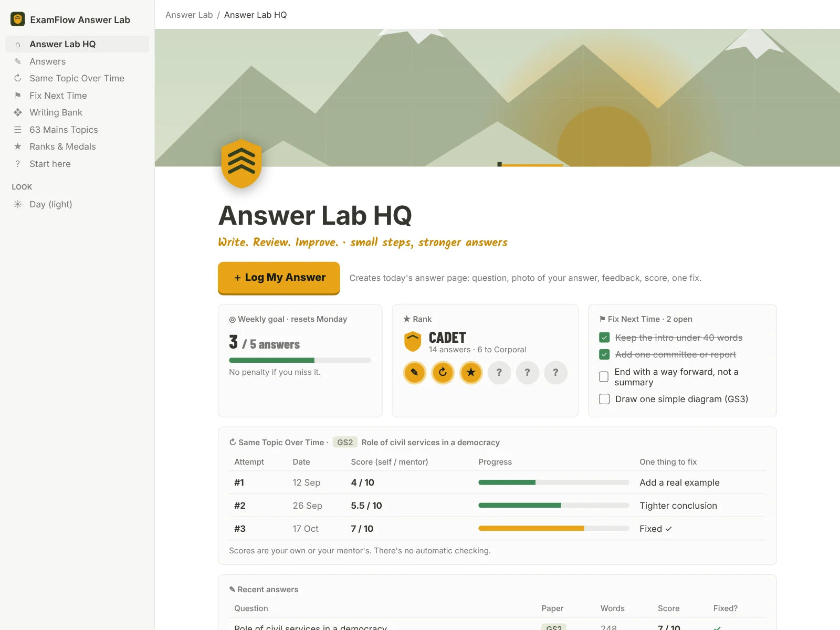Toggle the Day (light) theme switch
The height and width of the screenshot is (630, 840).
pos(77,204)
